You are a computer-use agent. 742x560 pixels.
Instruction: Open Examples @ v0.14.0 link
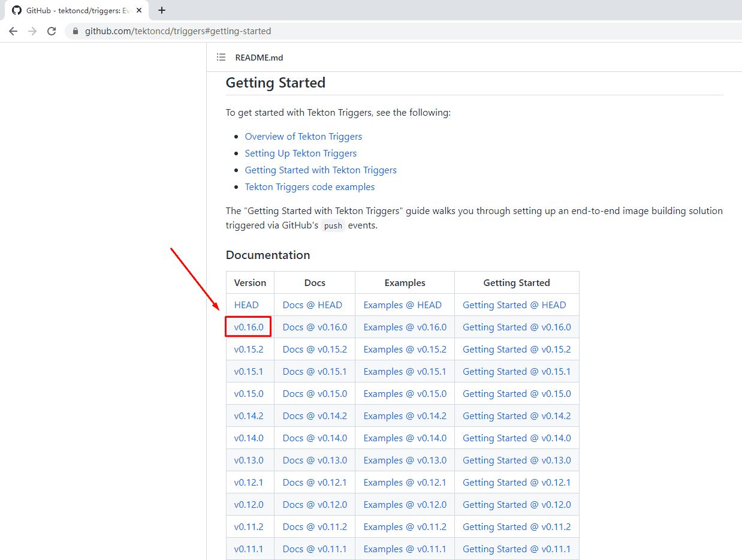click(x=405, y=438)
